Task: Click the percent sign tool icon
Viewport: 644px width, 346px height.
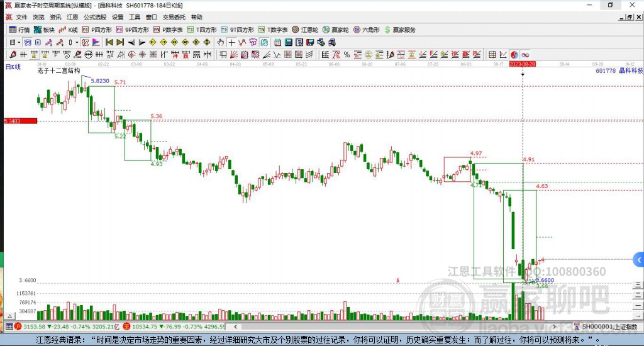Action: [x=347, y=55]
